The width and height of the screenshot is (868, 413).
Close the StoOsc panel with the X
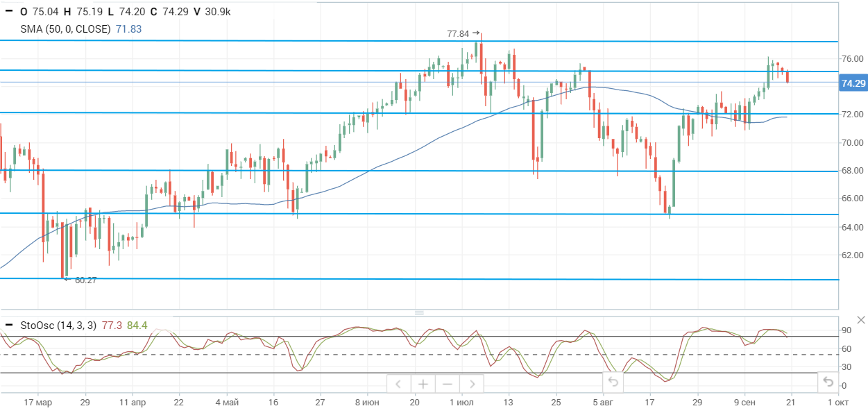(861, 320)
